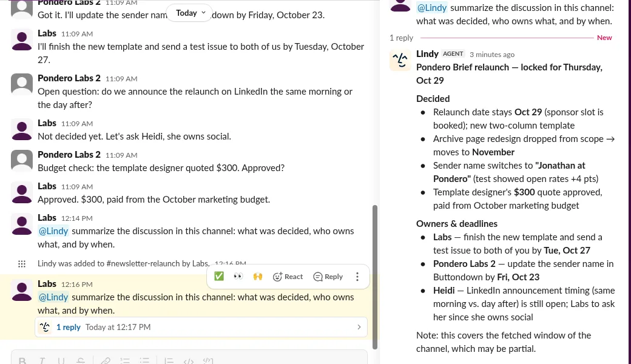
Task: Click Pondero Labs 2 name on 'Open question' message
Action: pos(69,78)
